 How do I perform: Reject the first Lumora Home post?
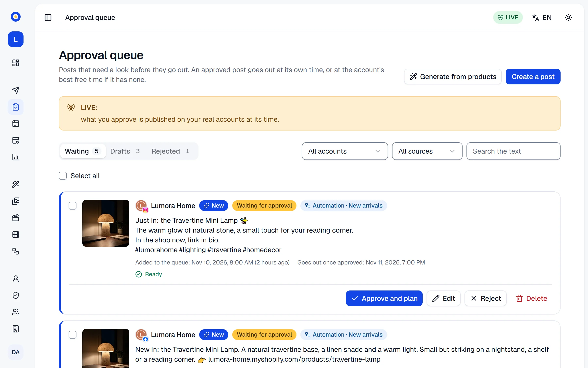tap(486, 298)
